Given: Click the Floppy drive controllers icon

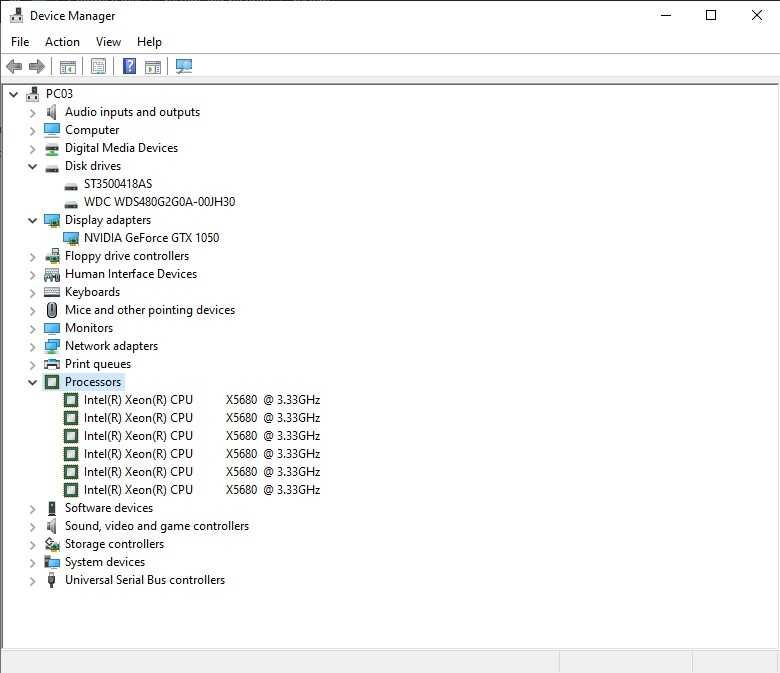Looking at the screenshot, I should (x=52, y=256).
